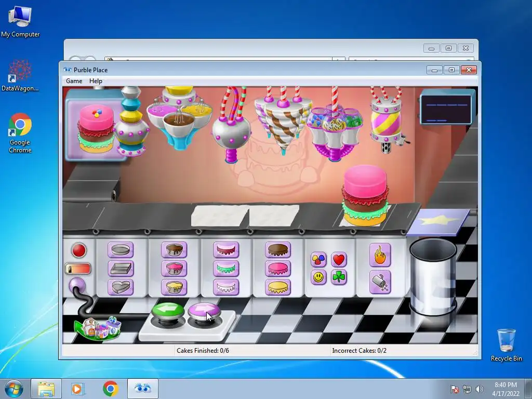Pick the red filling layer
The image size is (532, 399).
pyautogui.click(x=226, y=250)
